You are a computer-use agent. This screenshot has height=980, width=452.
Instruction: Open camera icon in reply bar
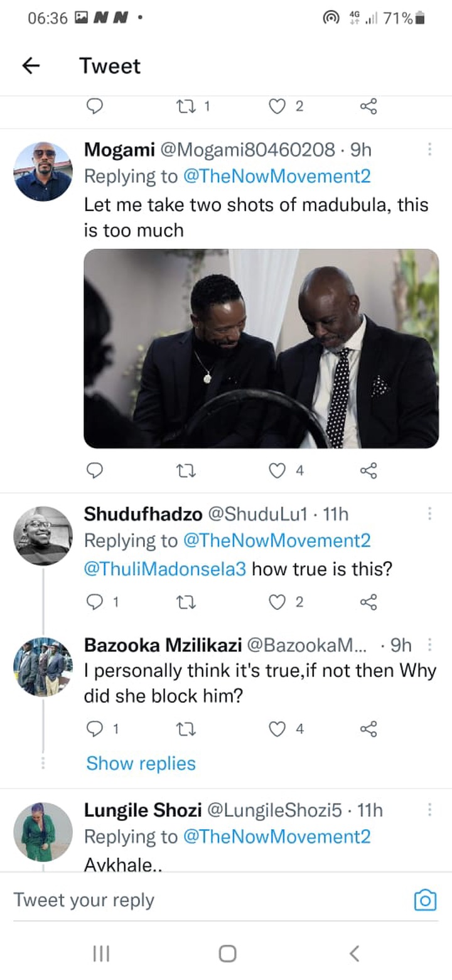(425, 900)
